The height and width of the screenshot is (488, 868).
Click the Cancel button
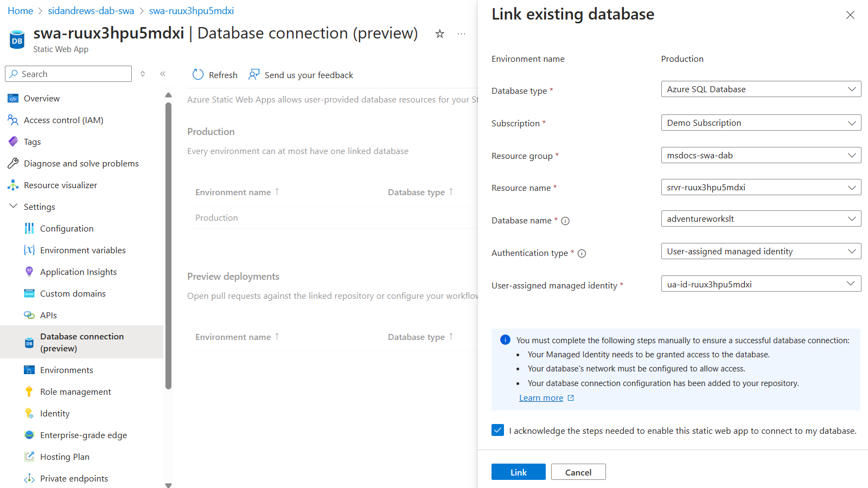tap(578, 472)
